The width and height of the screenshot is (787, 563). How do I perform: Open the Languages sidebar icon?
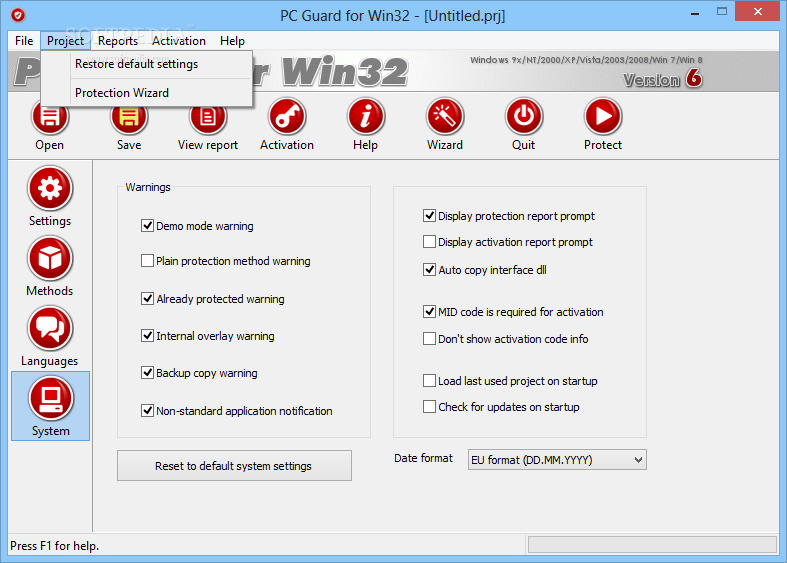tap(50, 329)
